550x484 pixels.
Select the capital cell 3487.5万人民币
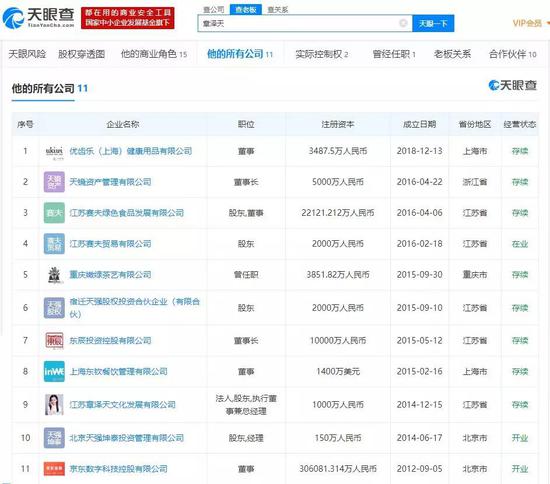(x=338, y=151)
